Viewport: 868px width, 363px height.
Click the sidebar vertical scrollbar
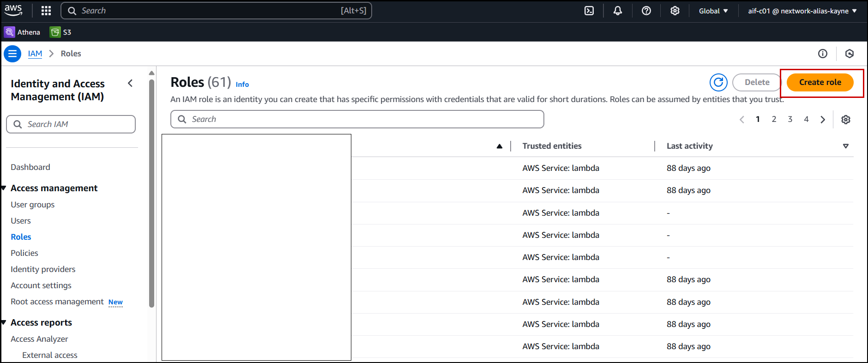tap(151, 194)
